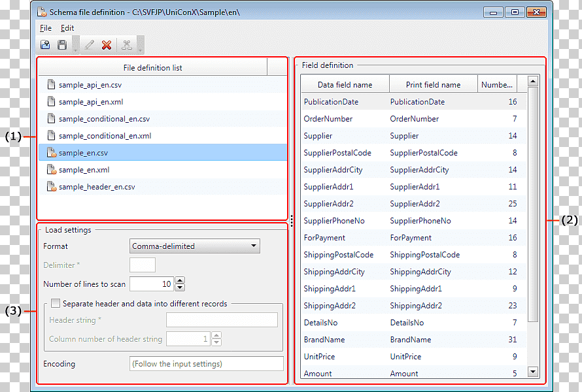Click the red X delete icon
The image size is (582, 392).
pos(107,45)
